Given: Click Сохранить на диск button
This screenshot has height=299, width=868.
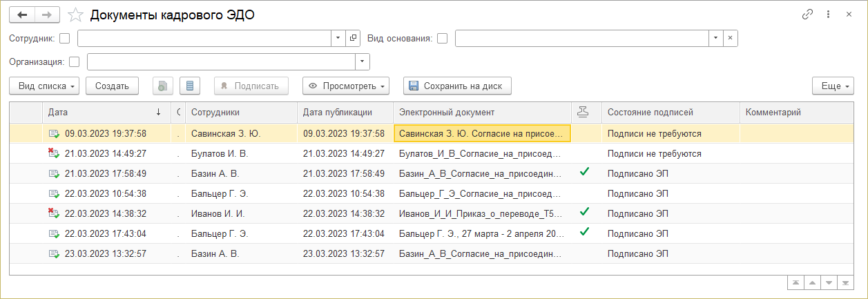Looking at the screenshot, I should pos(457,86).
